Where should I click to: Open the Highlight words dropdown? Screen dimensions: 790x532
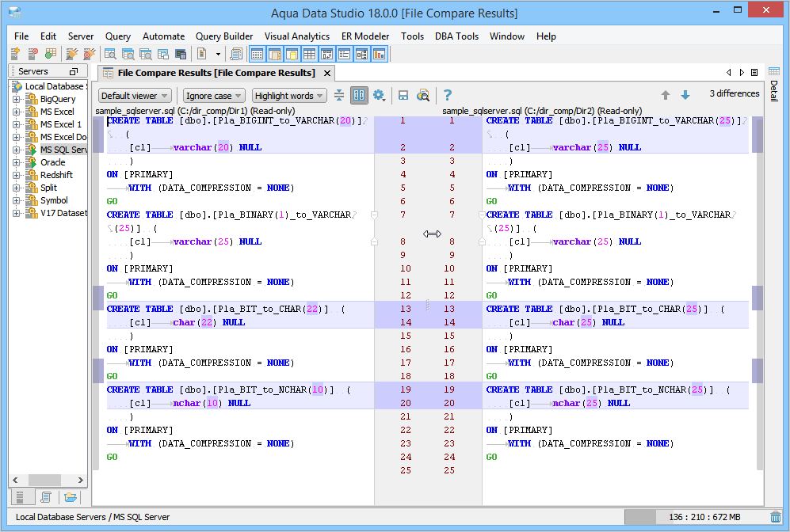pos(289,96)
